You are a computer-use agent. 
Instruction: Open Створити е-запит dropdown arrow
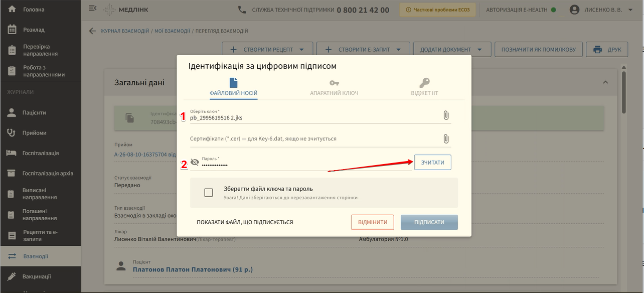399,50
